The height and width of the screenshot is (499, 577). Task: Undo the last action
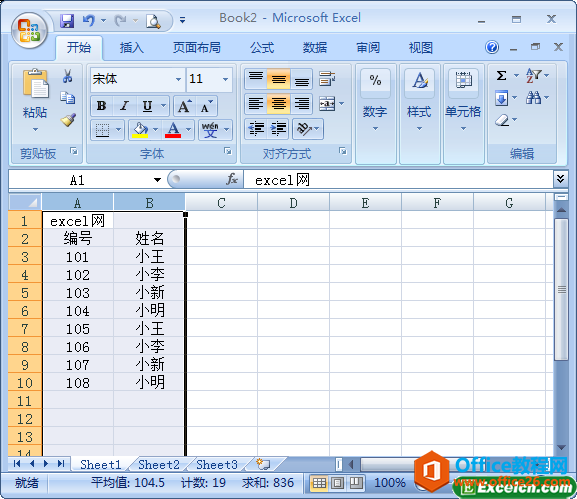click(x=88, y=21)
